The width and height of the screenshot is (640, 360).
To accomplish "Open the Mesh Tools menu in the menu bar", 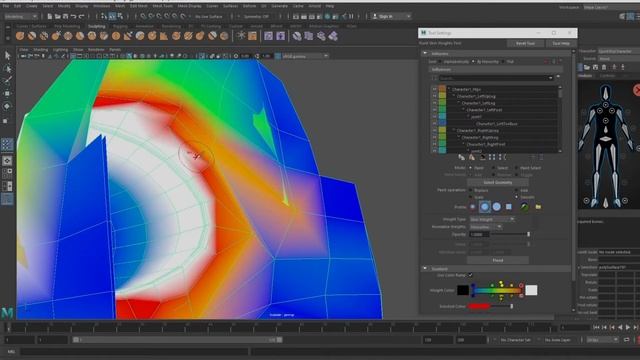I will 162,6.
